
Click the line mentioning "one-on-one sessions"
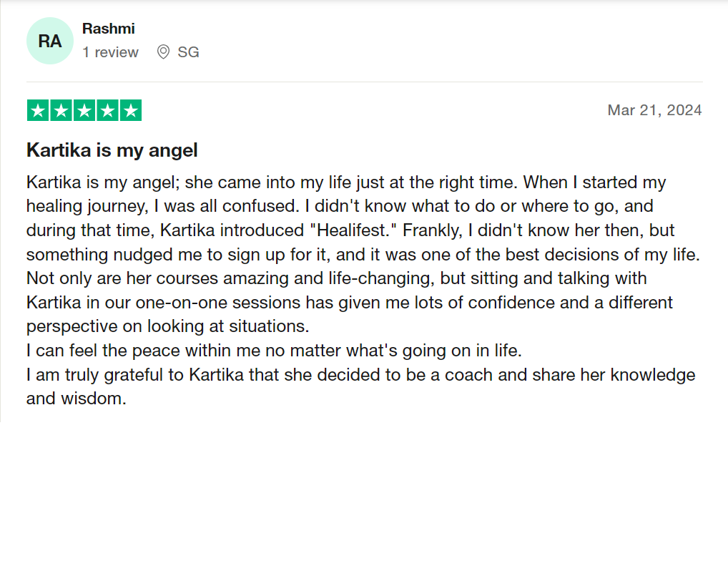pos(349,302)
